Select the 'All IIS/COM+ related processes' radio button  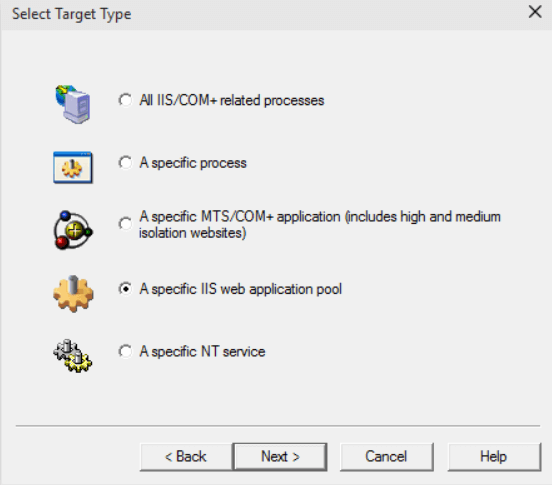(x=125, y=100)
